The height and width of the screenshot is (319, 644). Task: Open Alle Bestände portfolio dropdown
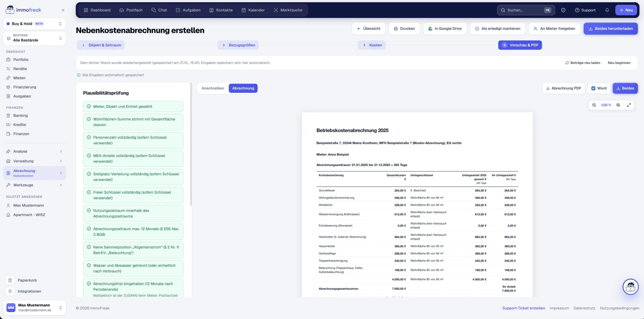(x=34, y=38)
